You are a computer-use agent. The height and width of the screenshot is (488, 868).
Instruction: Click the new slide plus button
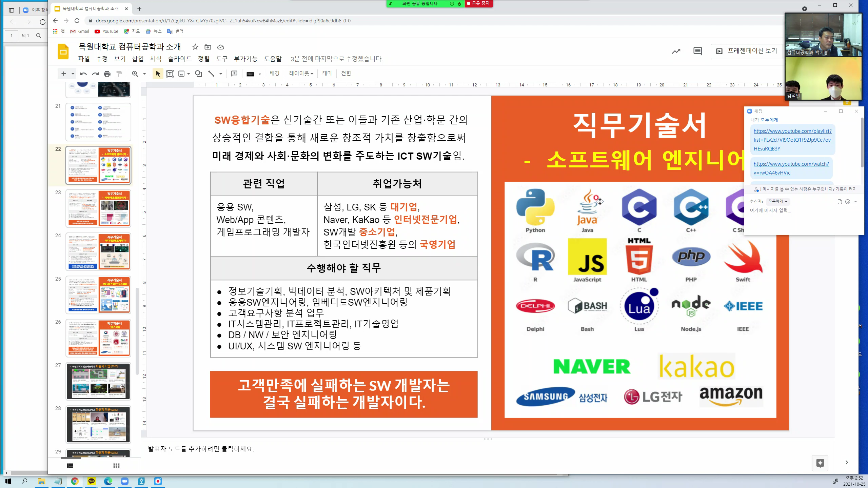(x=63, y=74)
